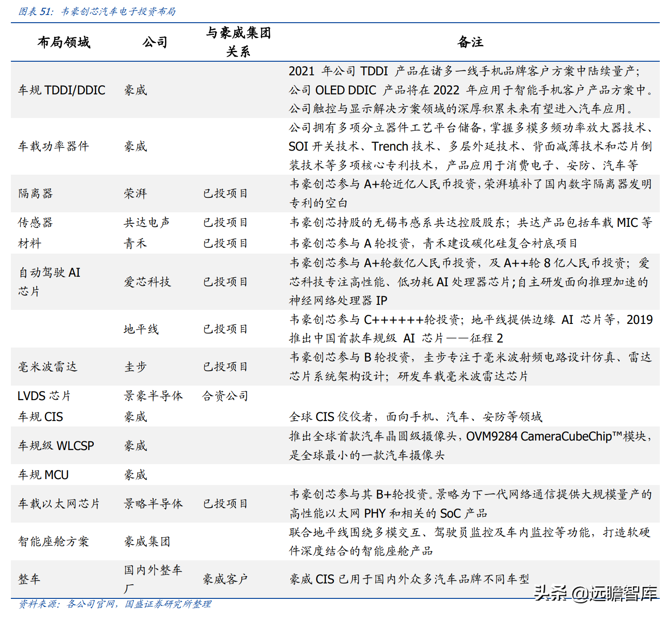672x617 pixels.
Task: Select the '传感器' cell
Action: (x=35, y=222)
